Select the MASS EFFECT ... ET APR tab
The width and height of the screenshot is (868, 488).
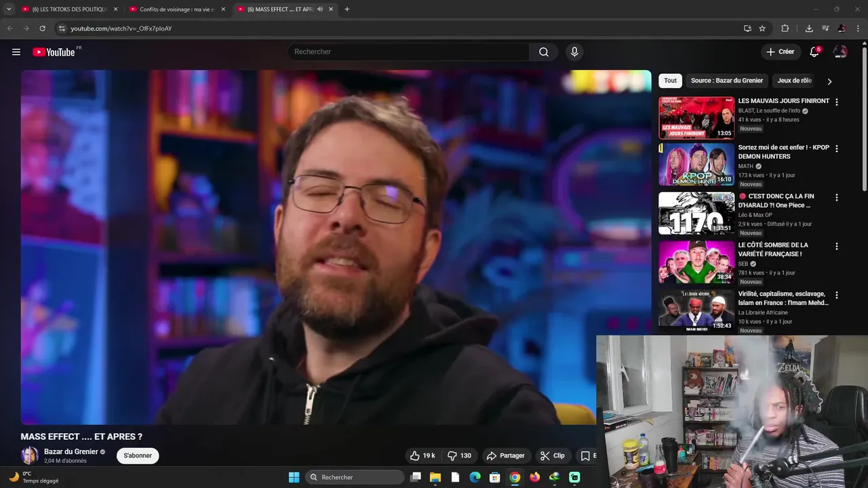tap(285, 9)
